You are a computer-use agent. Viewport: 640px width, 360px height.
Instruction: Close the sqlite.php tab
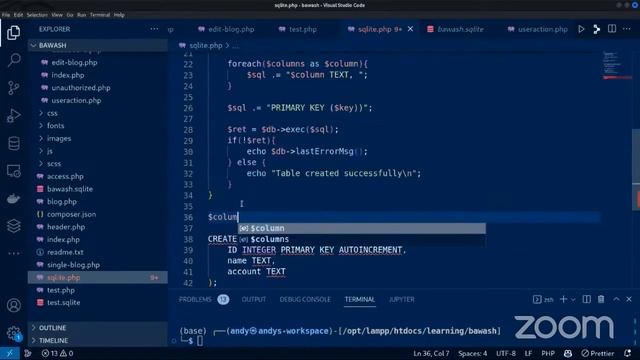(x=410, y=29)
